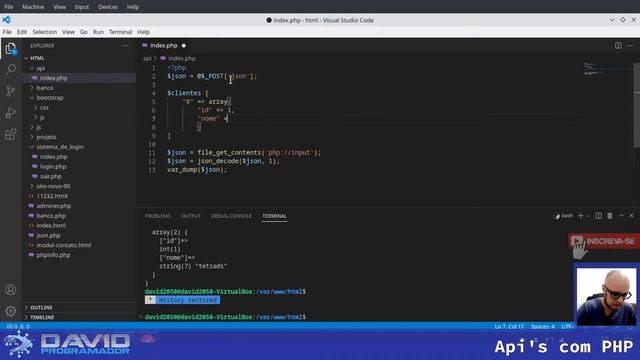This screenshot has height=360, width=640.
Task: Click the api breadcrumb segment
Action: point(147,58)
